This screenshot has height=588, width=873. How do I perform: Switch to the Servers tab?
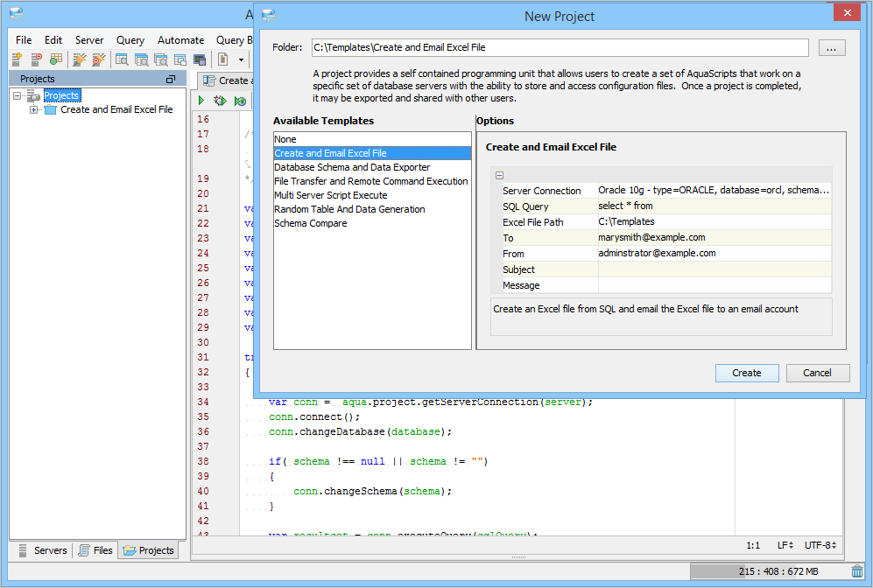pos(42,550)
